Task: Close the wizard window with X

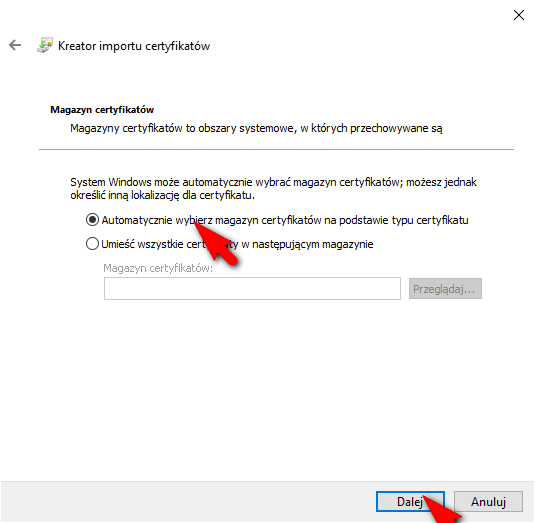Action: click(x=519, y=15)
